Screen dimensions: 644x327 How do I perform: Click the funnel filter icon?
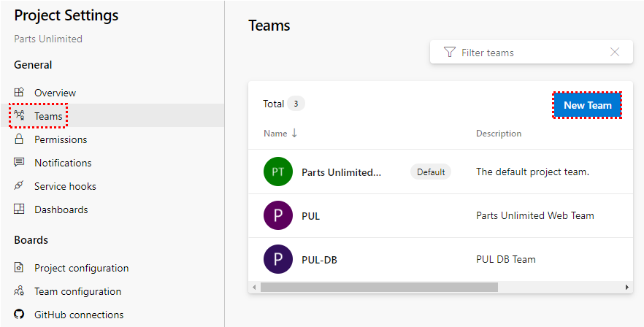coord(450,52)
